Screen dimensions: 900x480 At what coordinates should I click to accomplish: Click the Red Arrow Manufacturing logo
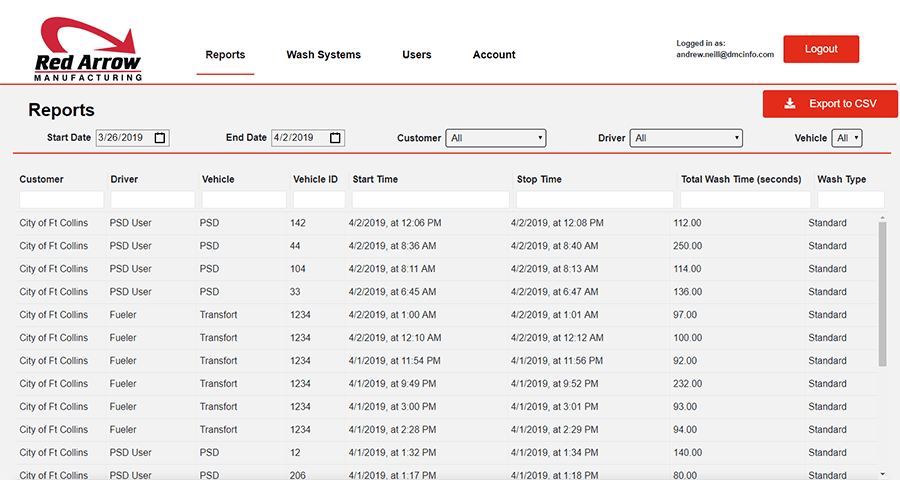tap(88, 49)
